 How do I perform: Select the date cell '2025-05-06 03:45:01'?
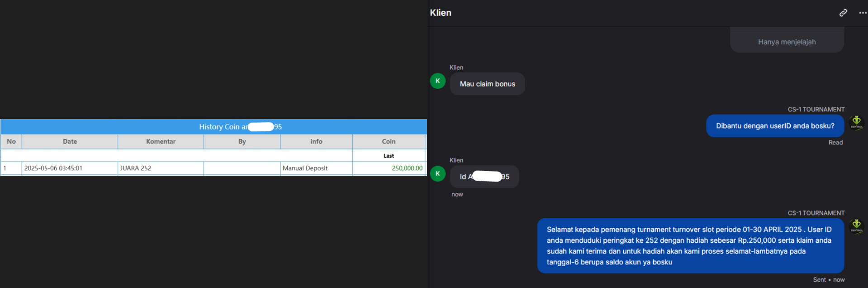coord(70,168)
